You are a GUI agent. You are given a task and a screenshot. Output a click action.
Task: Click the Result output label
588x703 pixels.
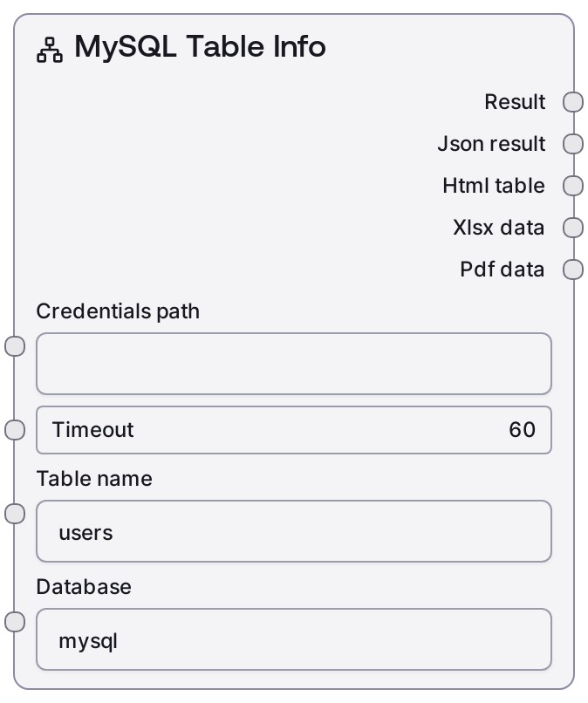(515, 102)
